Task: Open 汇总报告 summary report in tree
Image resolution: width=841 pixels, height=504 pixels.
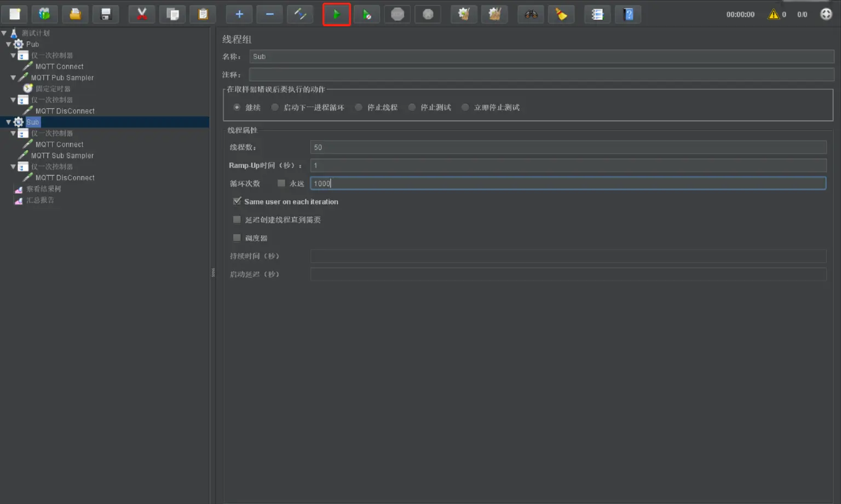Action: pos(40,200)
